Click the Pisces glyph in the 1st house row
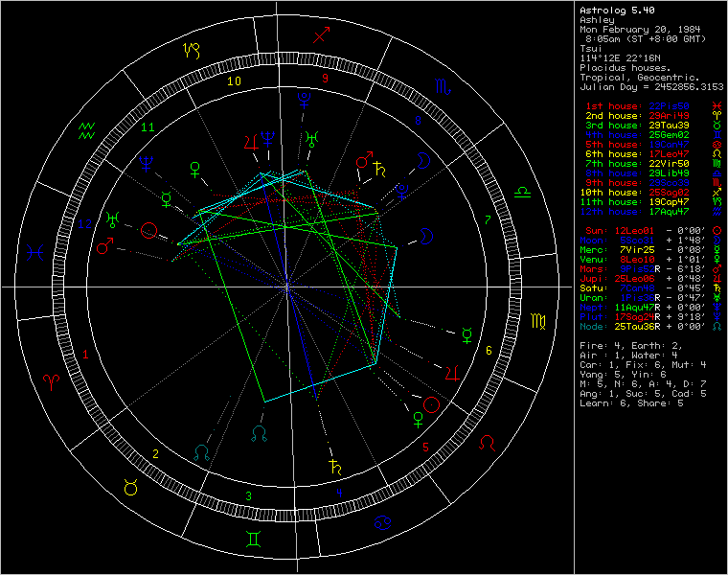The image size is (728, 575). pos(717,106)
